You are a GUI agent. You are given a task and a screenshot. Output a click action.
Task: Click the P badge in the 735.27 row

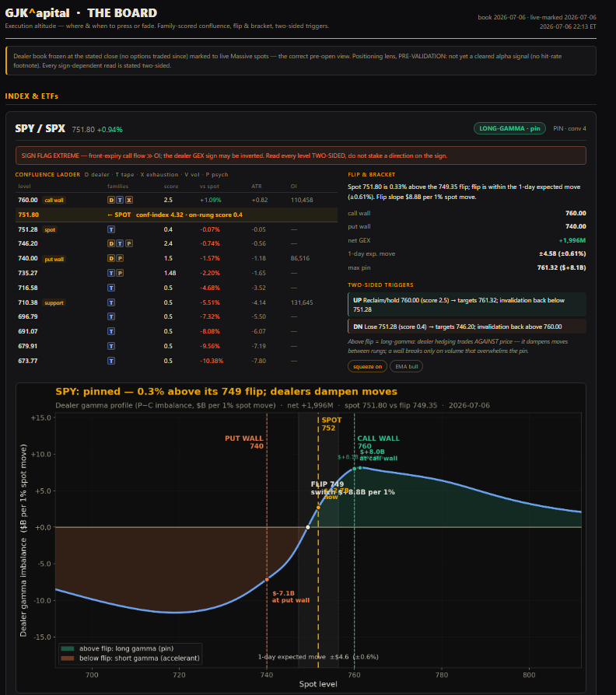120,273
